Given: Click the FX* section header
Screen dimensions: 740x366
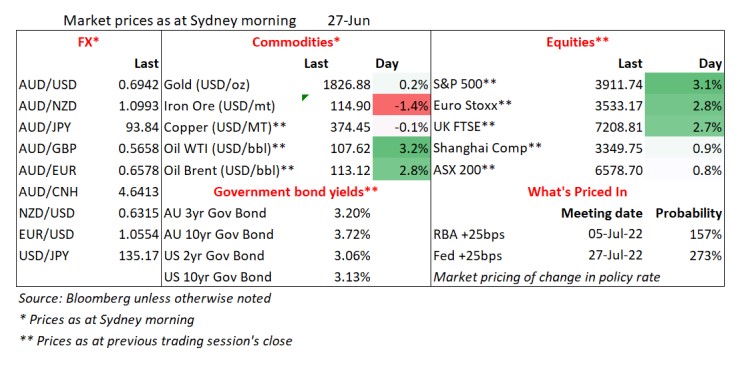Looking at the screenshot, I should tap(89, 42).
